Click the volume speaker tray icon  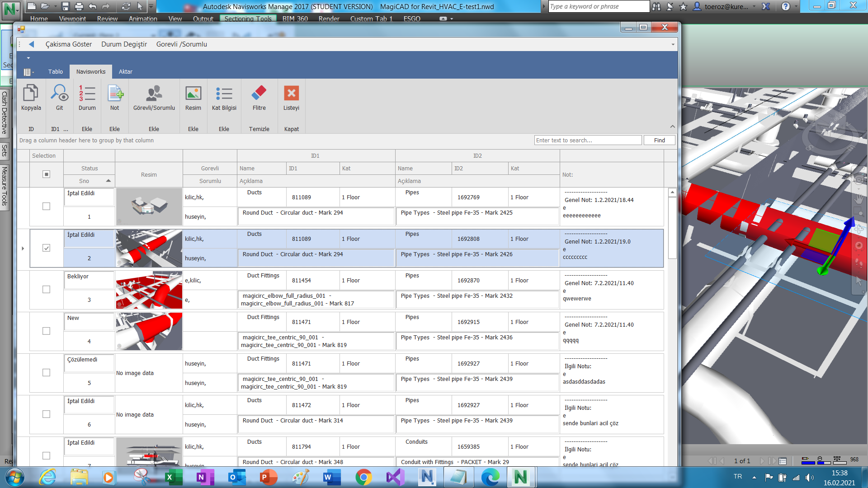tap(809, 477)
